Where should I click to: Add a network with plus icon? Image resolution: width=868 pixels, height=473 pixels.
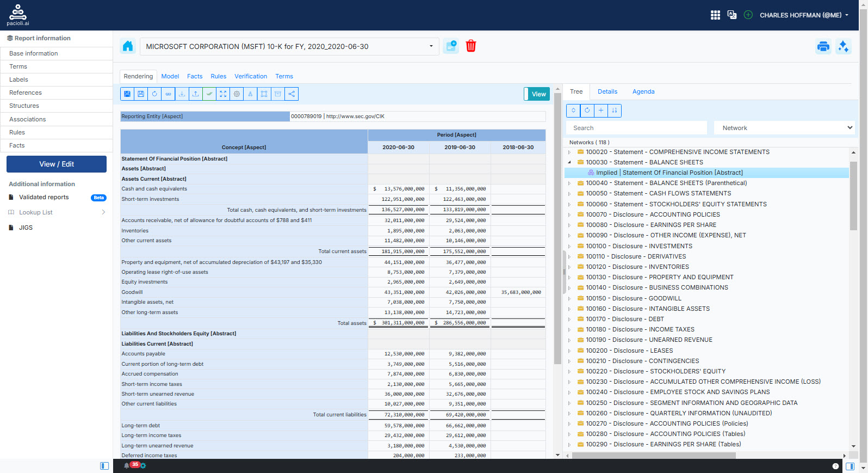pos(600,110)
